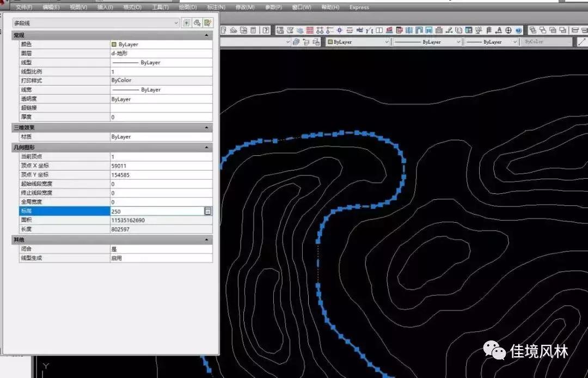Click the green color swatch beside ByLayer in 颜色 row

114,44
